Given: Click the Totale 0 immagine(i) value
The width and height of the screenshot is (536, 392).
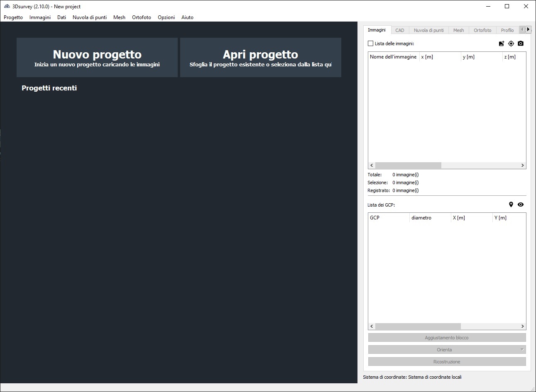Looking at the screenshot, I should [x=406, y=175].
